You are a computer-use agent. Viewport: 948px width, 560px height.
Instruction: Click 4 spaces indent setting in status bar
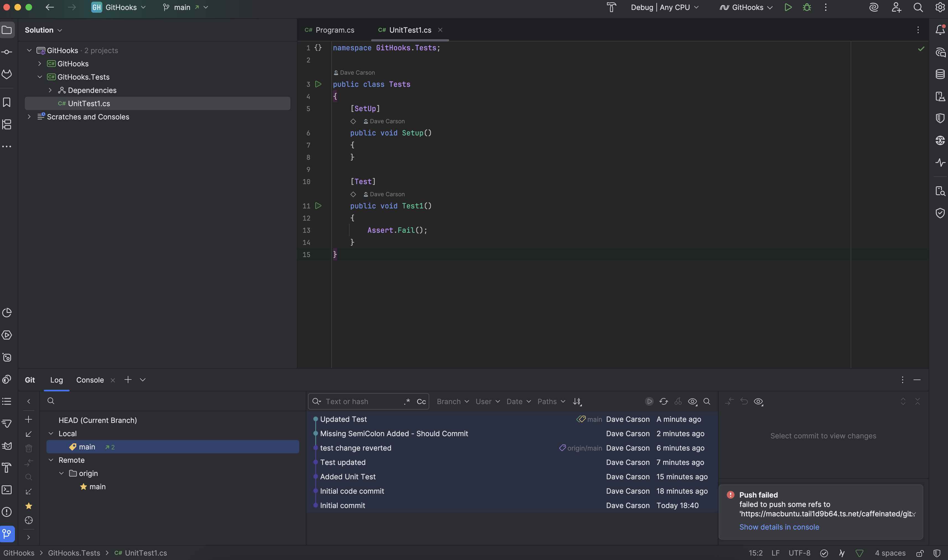[x=890, y=553]
